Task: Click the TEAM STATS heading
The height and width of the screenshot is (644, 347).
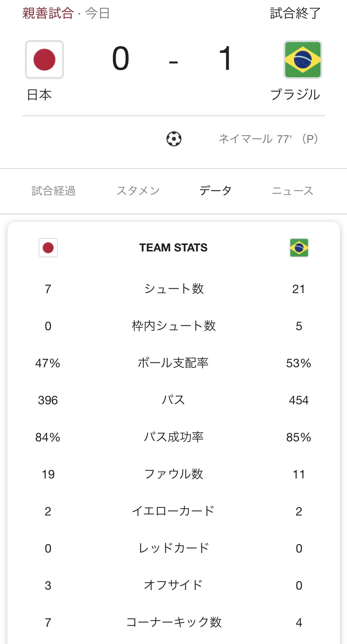Action: (173, 248)
